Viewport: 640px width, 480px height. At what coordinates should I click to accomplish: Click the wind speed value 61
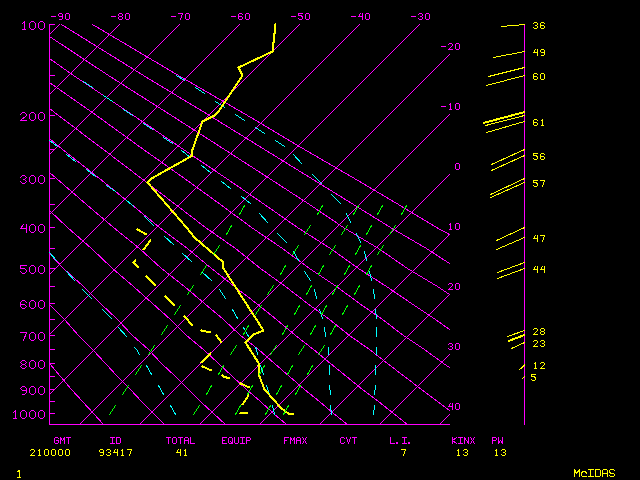538,123
